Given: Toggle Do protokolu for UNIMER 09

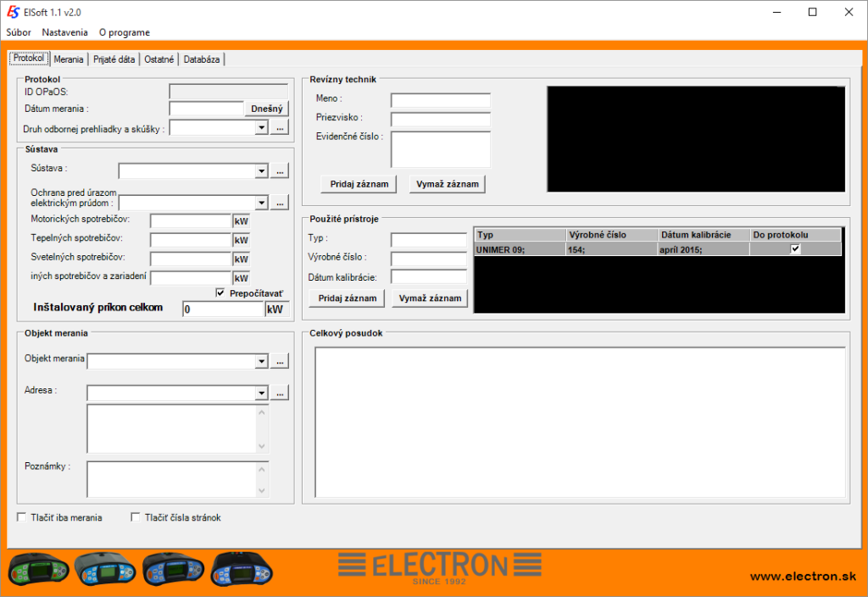Looking at the screenshot, I should click(x=794, y=248).
